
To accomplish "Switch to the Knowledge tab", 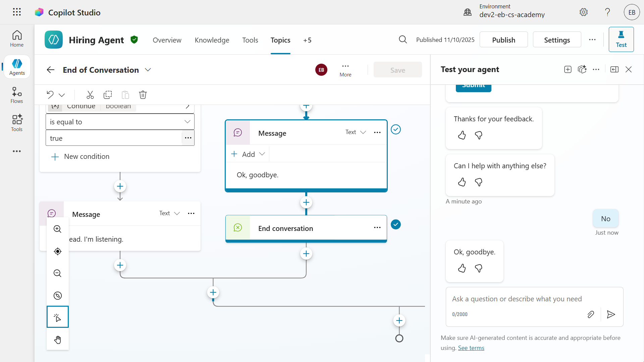I will [x=212, y=40].
